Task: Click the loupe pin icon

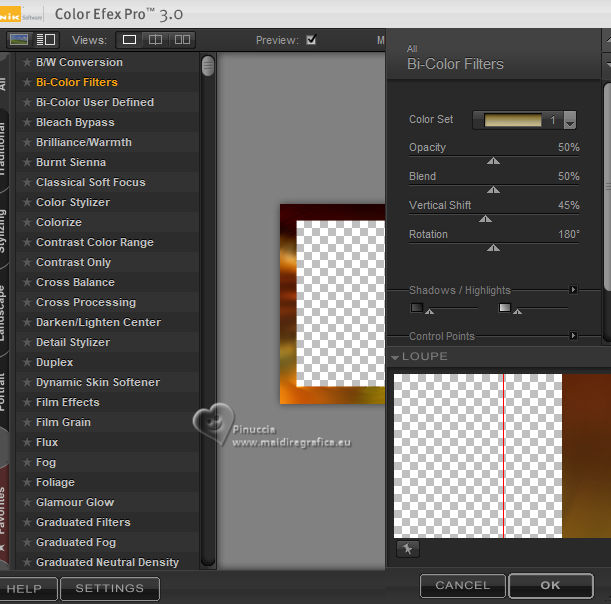Action: coord(408,549)
